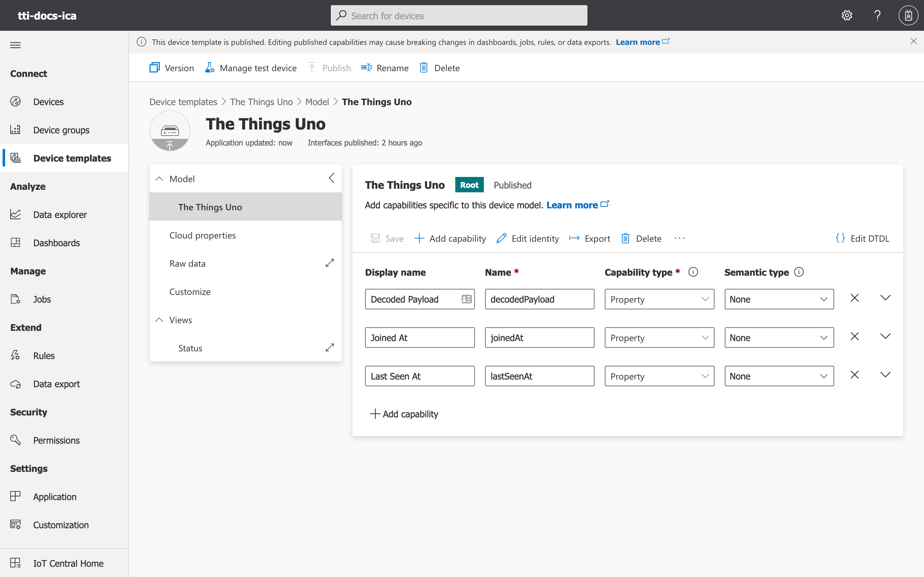Open Semantic type dropdown for lastSeenAt
This screenshot has height=577, width=924.
tap(779, 376)
